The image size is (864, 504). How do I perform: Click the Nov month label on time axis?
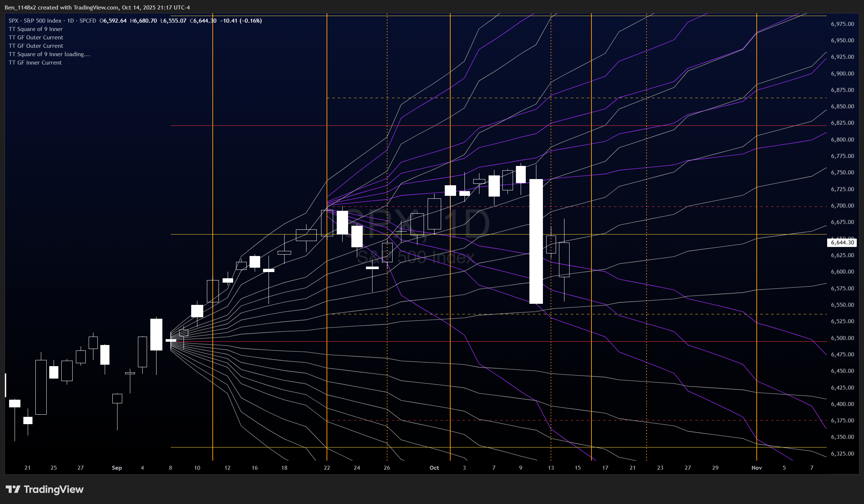[x=756, y=468]
